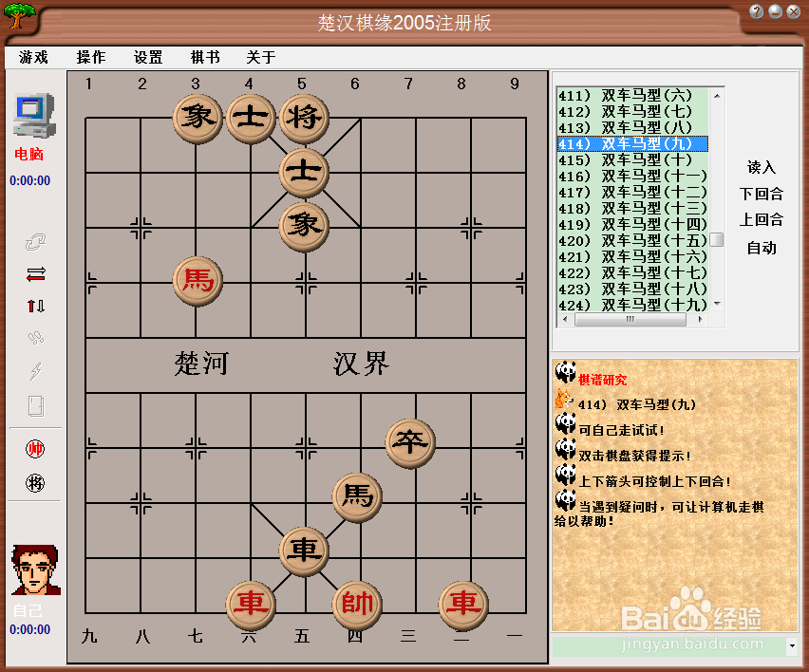Select highlighted entry 414) 双车马型(九)
The height and width of the screenshot is (672, 809).
click(x=632, y=144)
